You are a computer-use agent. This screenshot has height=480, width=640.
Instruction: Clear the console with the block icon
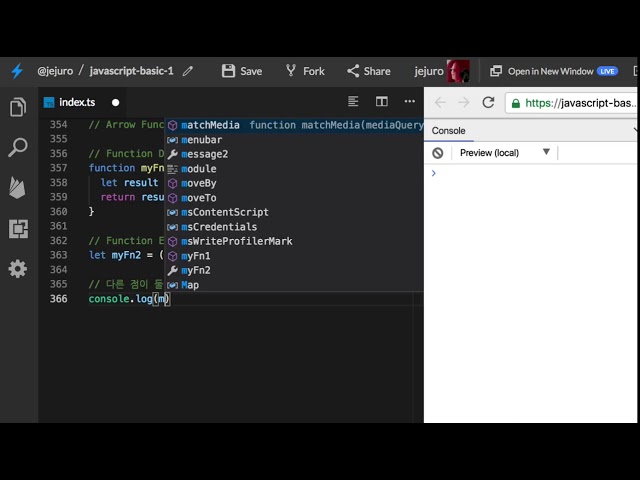438,153
